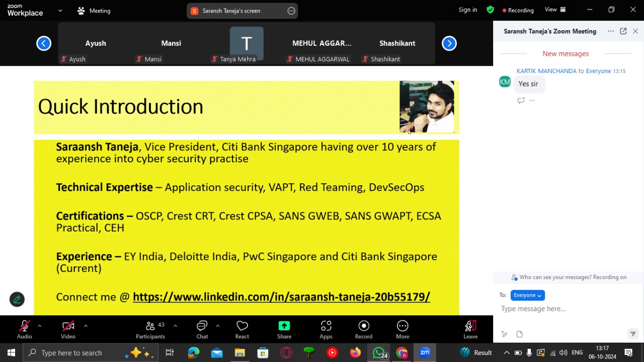Open the More options menu in toolbar
The width and height of the screenshot is (644, 362).
tap(403, 330)
